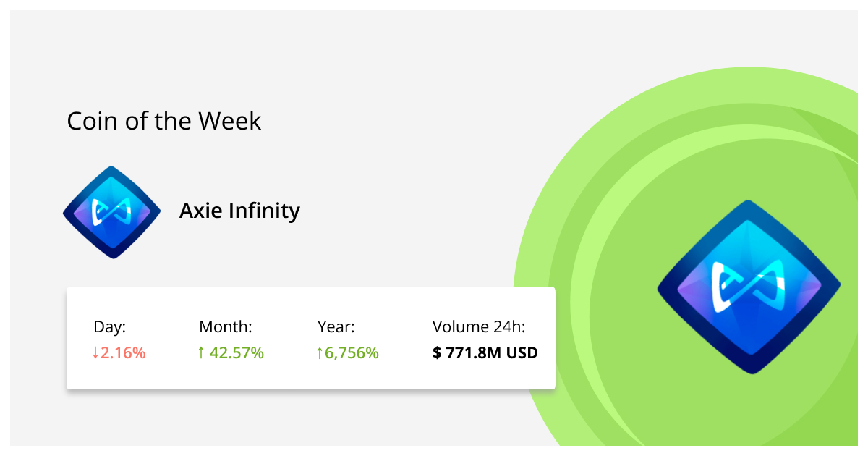Click the large Axie logo on the coin
The image size is (868, 456).
tap(749, 287)
